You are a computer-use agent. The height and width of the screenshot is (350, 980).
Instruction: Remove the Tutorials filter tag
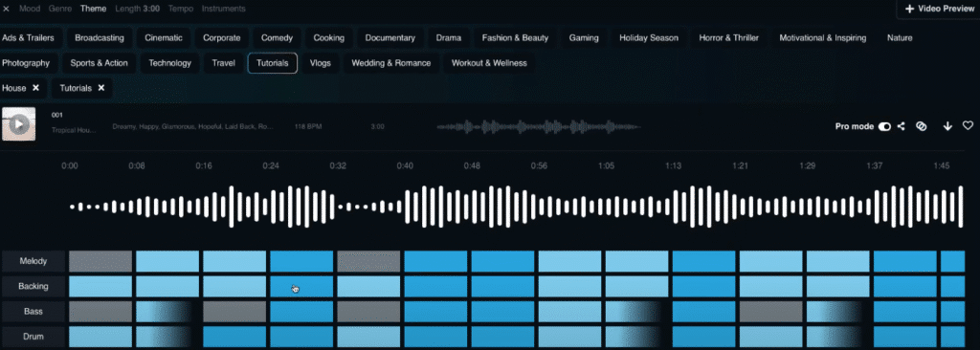coord(101,88)
